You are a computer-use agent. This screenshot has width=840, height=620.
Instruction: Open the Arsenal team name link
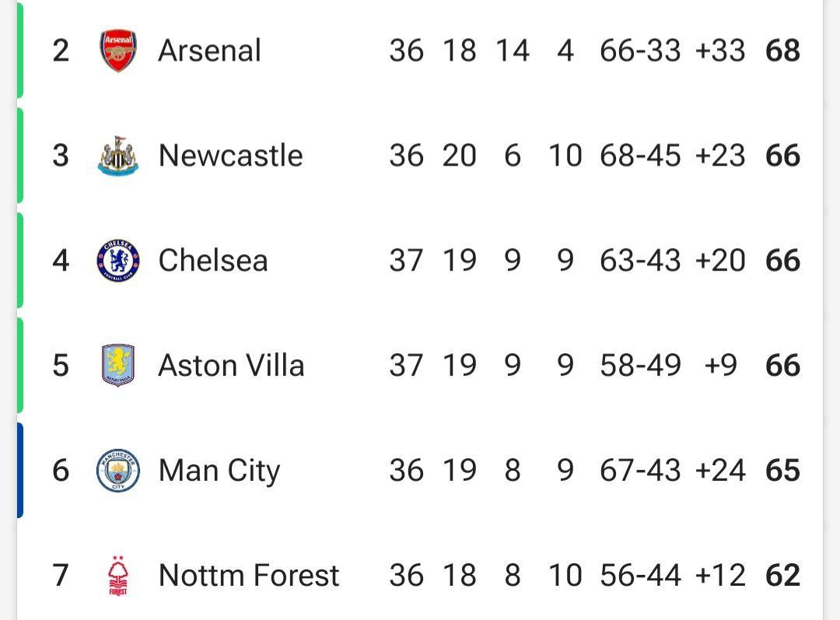point(209,51)
